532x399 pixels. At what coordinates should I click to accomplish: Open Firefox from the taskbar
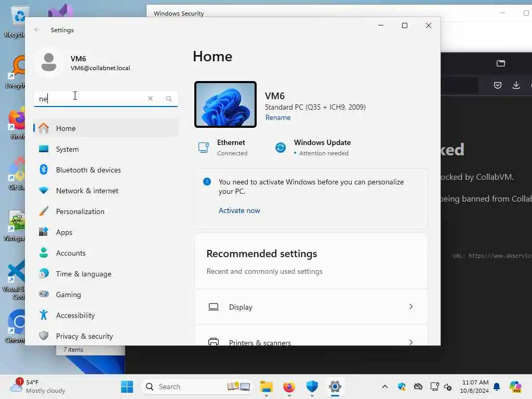point(289,387)
